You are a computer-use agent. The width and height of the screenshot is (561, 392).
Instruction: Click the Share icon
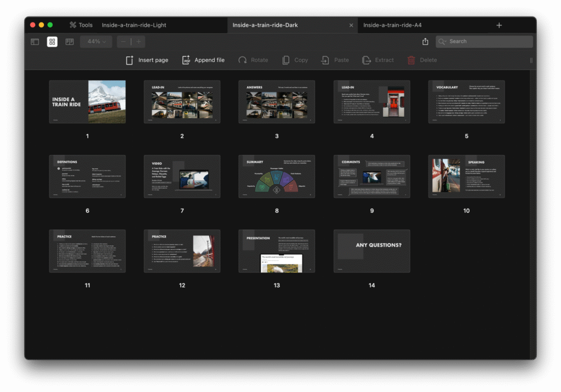425,42
